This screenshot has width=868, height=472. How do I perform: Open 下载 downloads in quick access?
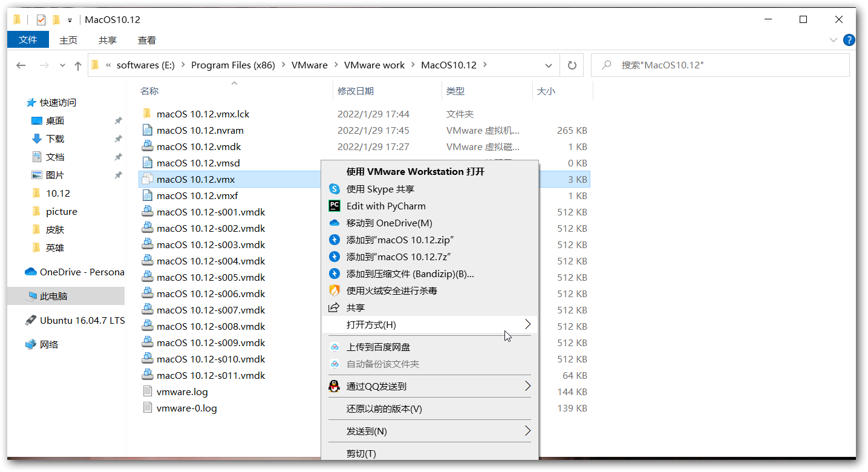click(55, 139)
